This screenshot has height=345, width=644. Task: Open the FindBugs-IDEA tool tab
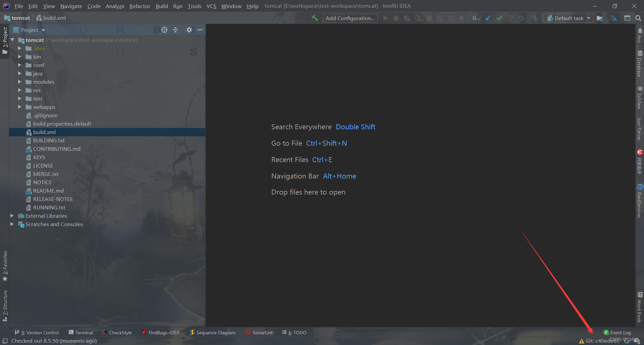(x=160, y=332)
